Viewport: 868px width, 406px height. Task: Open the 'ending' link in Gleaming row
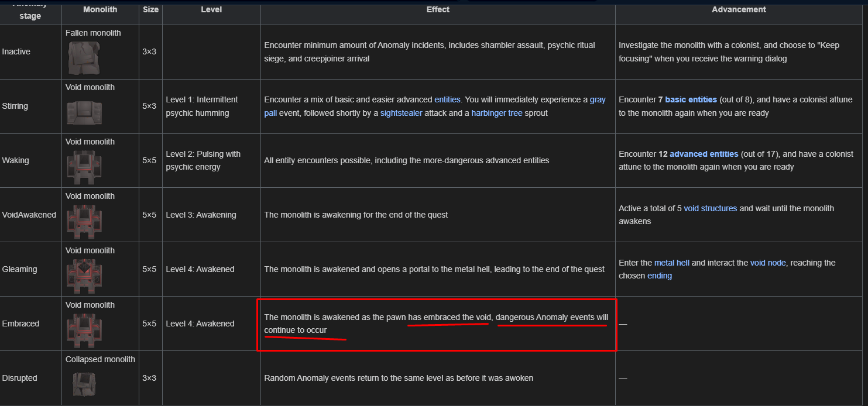click(x=660, y=276)
